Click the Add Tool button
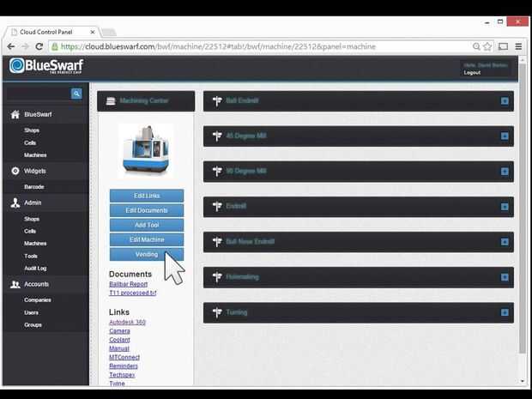The image size is (532, 399). pos(147,225)
